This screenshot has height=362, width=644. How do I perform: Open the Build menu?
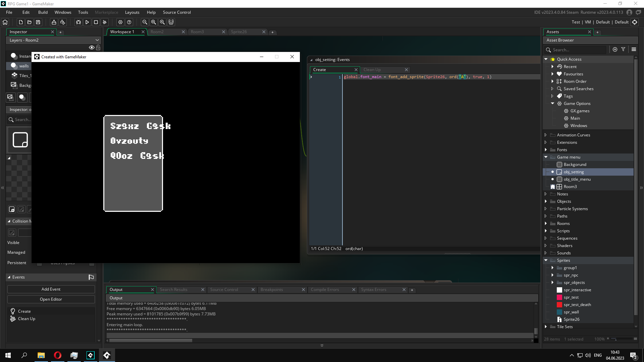tap(43, 12)
